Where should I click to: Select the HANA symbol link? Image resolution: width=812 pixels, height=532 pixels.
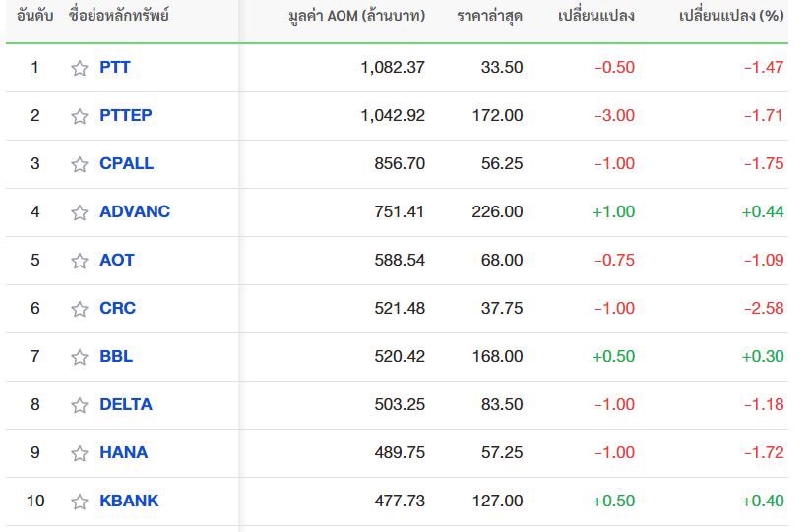124,452
